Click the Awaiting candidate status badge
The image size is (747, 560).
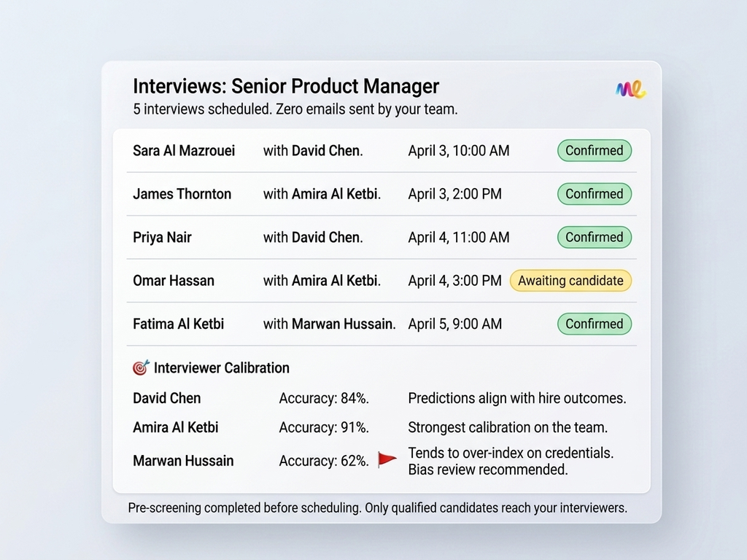coord(570,281)
